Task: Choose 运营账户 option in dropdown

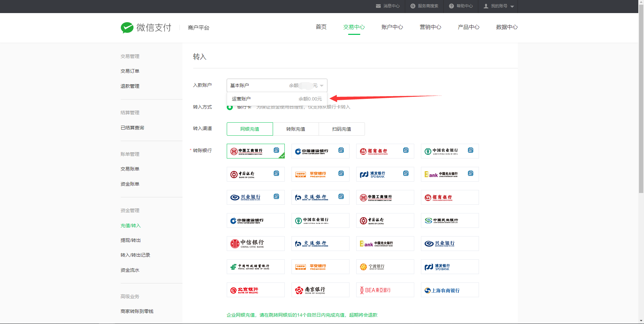Action: point(277,99)
